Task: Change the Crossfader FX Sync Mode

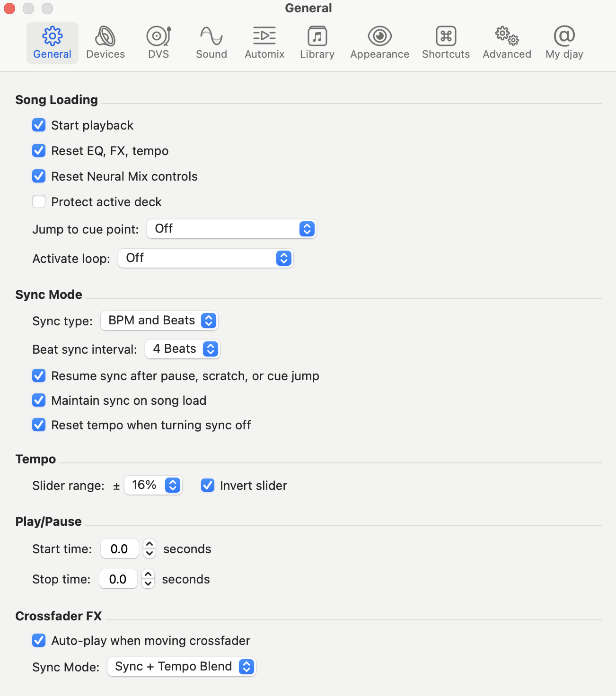Action: pyautogui.click(x=181, y=667)
